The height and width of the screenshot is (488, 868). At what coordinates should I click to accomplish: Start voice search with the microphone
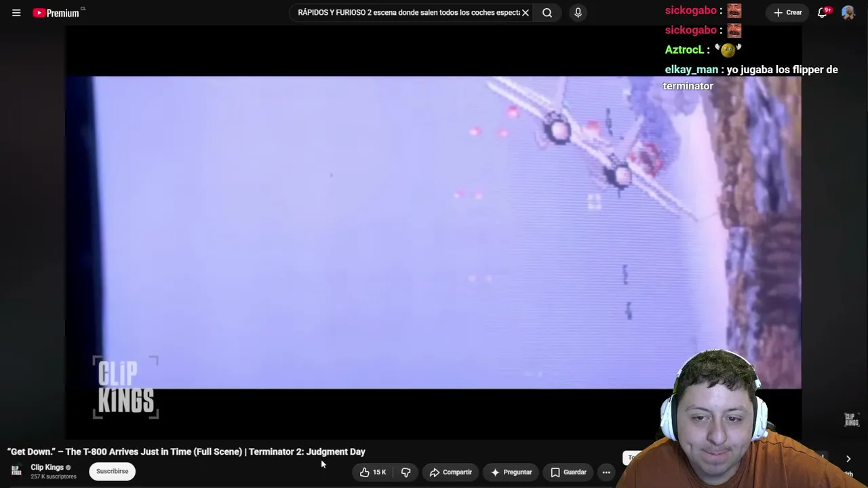[578, 13]
